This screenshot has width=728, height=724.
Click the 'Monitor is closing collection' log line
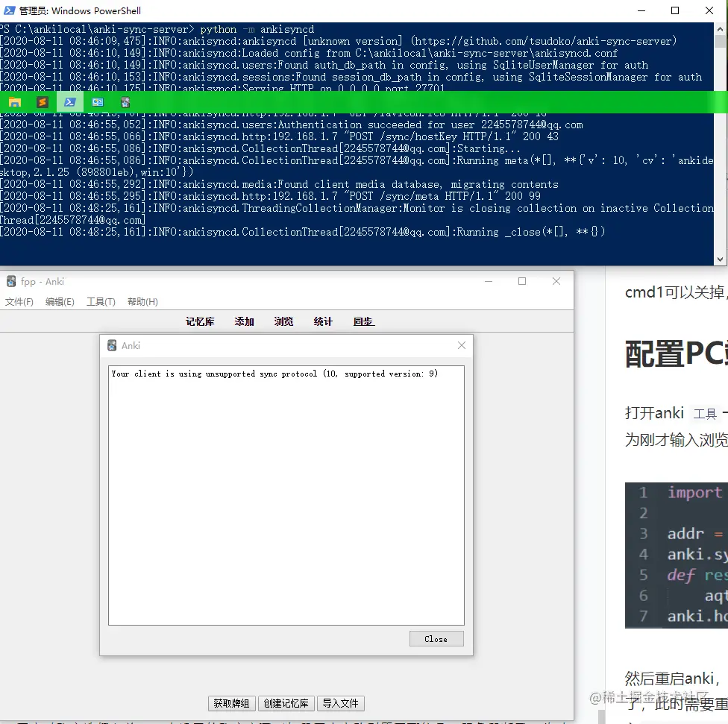click(x=357, y=214)
